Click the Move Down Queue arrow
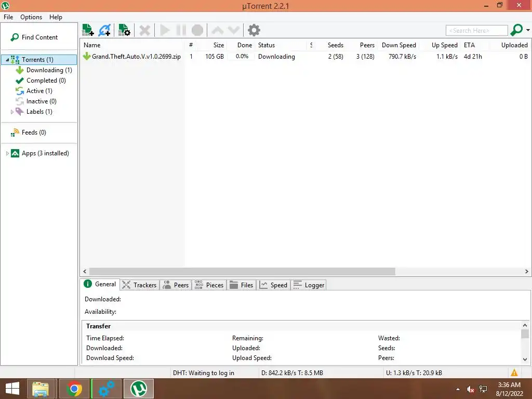This screenshot has width=532, height=399. point(234,30)
